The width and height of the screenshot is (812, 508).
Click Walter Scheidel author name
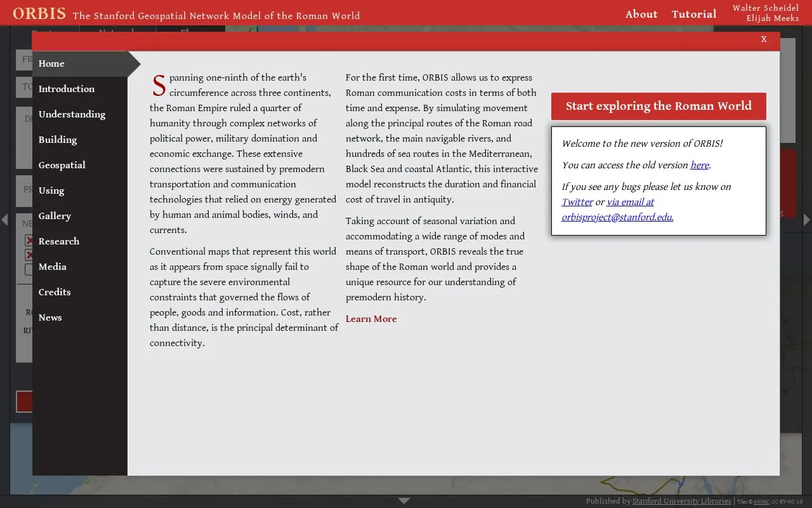click(x=766, y=8)
